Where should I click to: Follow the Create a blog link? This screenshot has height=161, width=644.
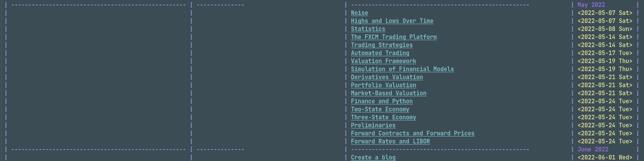click(373, 158)
